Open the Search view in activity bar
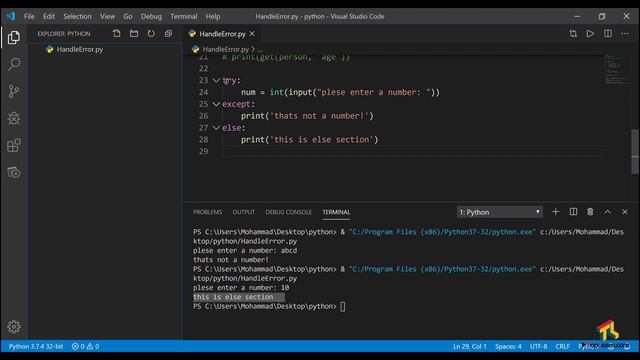The height and width of the screenshot is (360, 640). [x=14, y=64]
